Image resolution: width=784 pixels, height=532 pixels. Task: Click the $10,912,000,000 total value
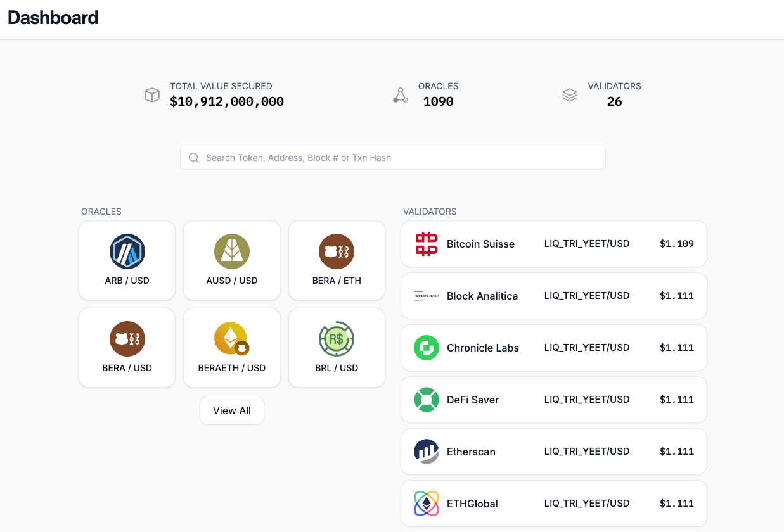pyautogui.click(x=227, y=101)
